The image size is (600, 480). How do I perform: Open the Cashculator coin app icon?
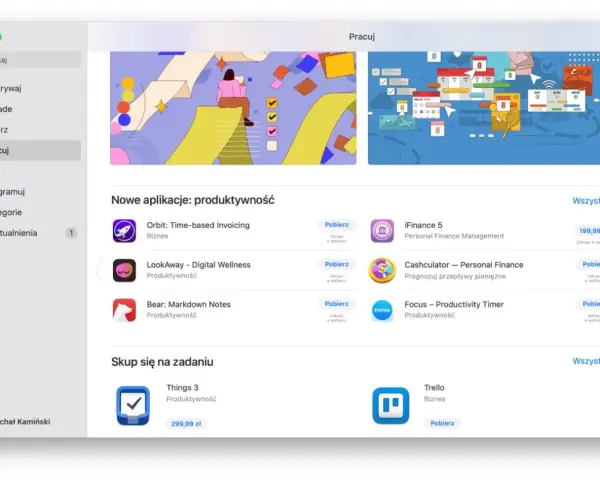point(382,270)
